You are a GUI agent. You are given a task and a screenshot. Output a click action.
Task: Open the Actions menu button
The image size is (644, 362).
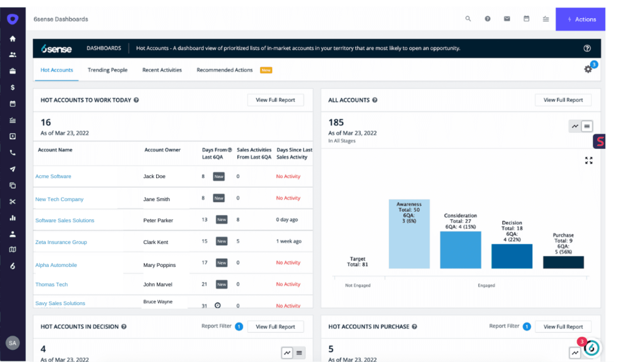(580, 19)
